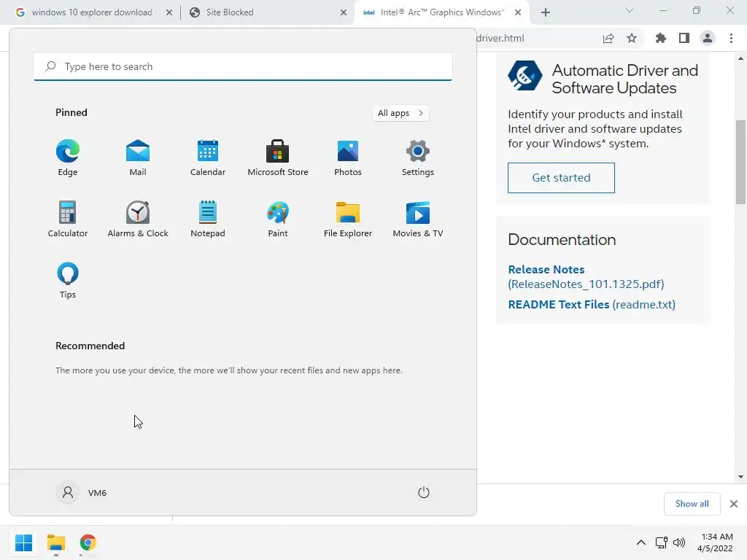
Task: Switch to Chrome from the taskbar
Action: (88, 542)
